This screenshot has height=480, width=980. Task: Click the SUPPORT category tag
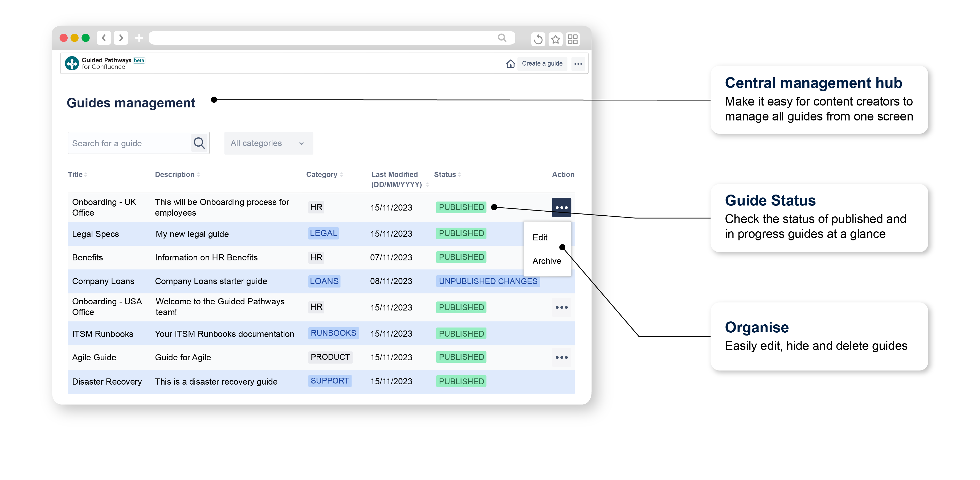click(329, 381)
